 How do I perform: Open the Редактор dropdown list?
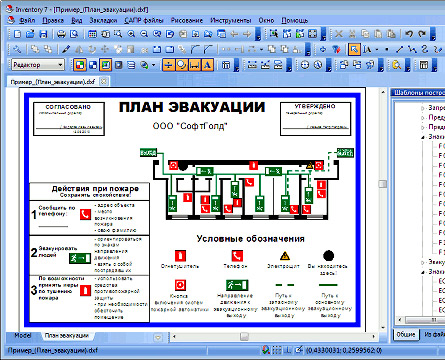click(x=38, y=65)
